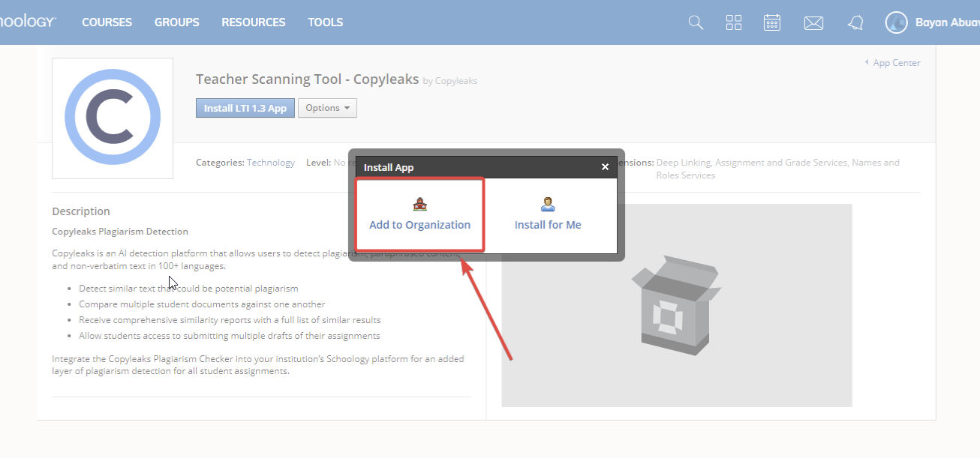Close the Install App dialog
The width and height of the screenshot is (980, 458).
click(605, 167)
